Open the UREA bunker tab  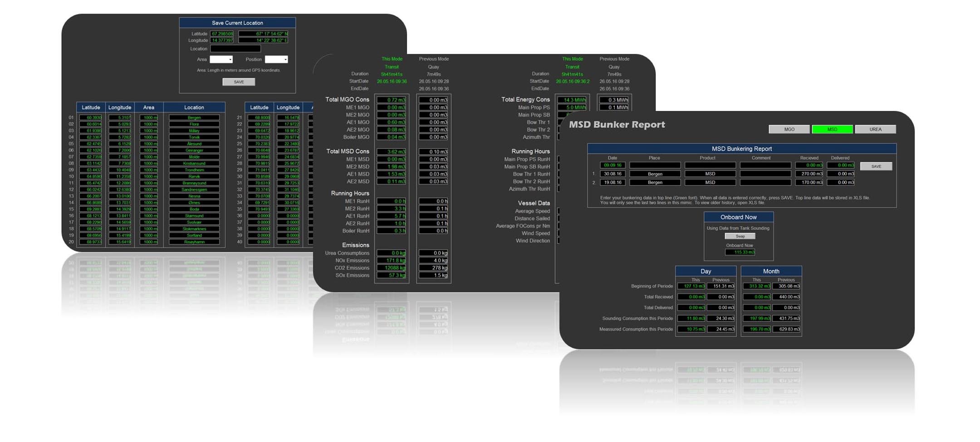[x=875, y=130]
